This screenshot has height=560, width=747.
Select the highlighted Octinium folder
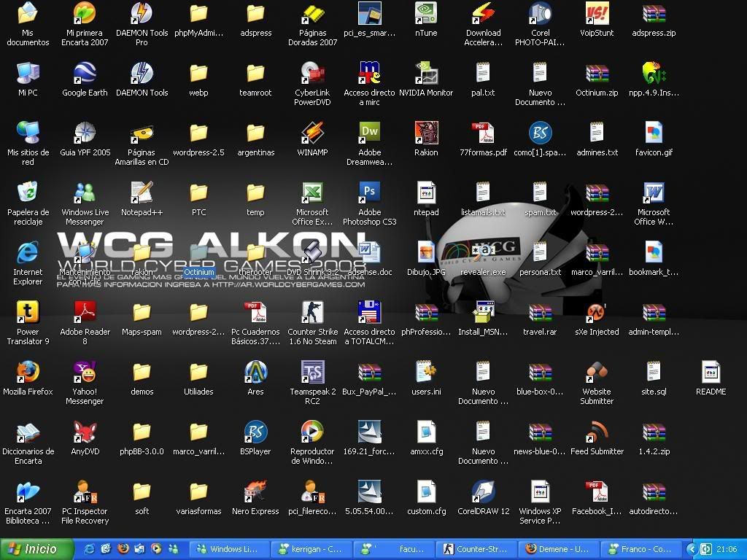tap(198, 252)
